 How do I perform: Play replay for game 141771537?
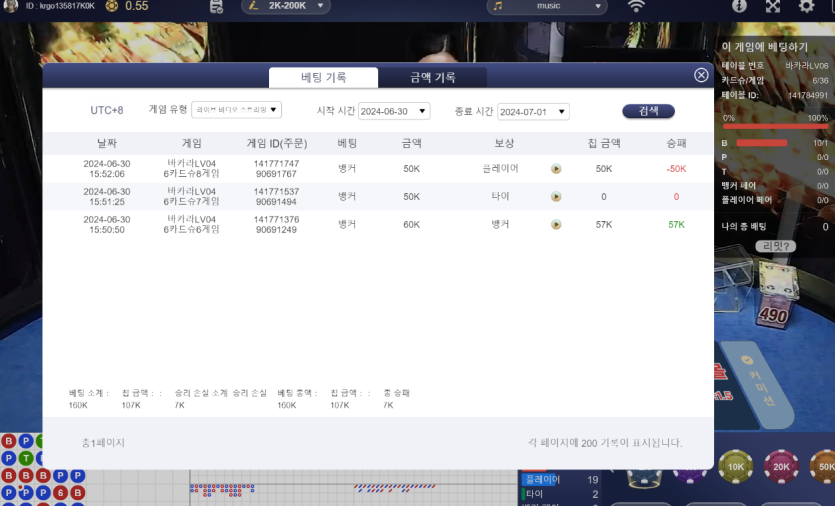pyautogui.click(x=556, y=197)
